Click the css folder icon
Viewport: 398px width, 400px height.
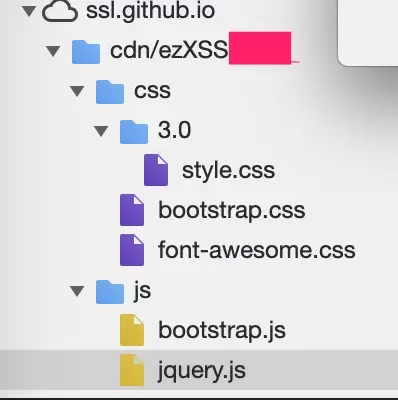(x=110, y=91)
